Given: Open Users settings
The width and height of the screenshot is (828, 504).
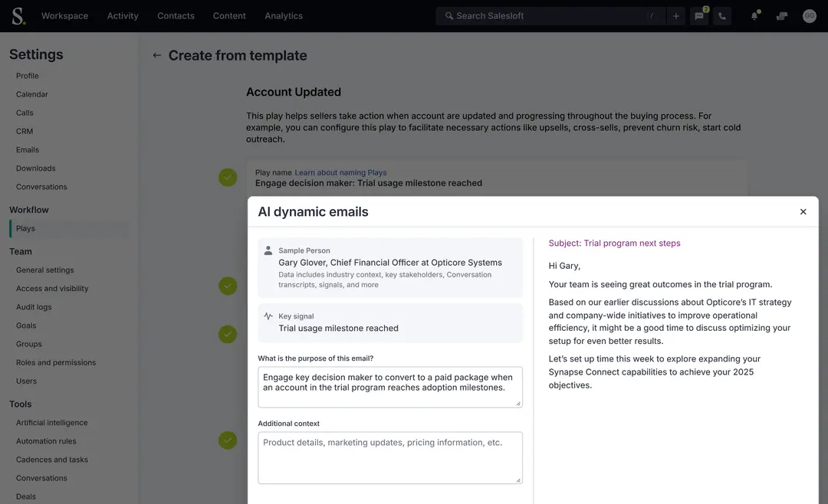Looking at the screenshot, I should (x=26, y=381).
